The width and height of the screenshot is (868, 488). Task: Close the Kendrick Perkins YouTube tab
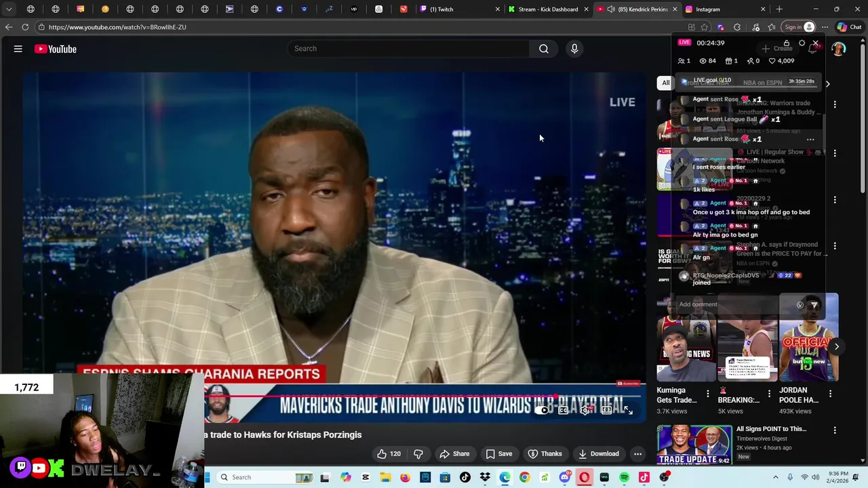[x=675, y=9]
